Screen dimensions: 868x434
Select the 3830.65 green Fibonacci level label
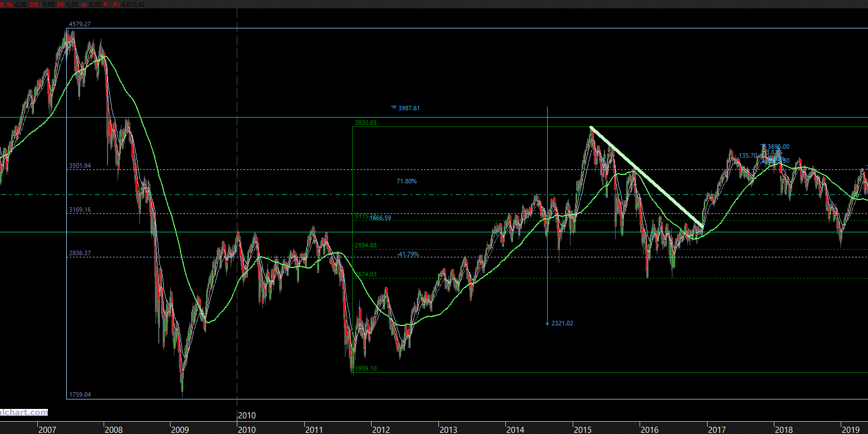[x=365, y=123]
